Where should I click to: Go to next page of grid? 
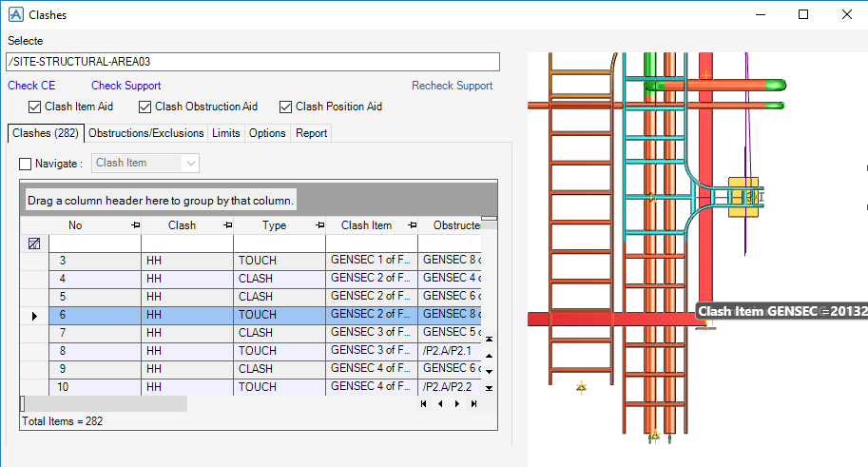coord(457,404)
